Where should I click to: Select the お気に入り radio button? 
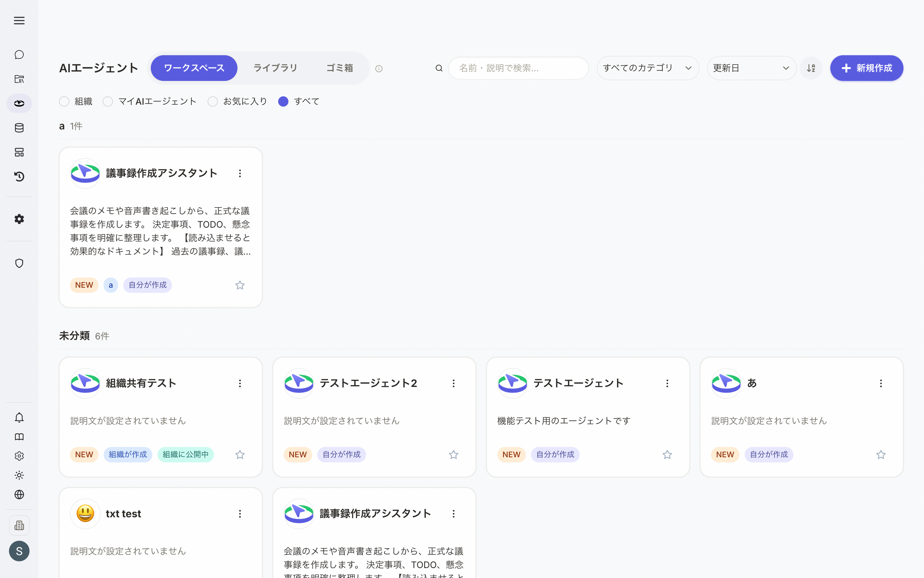click(x=213, y=101)
